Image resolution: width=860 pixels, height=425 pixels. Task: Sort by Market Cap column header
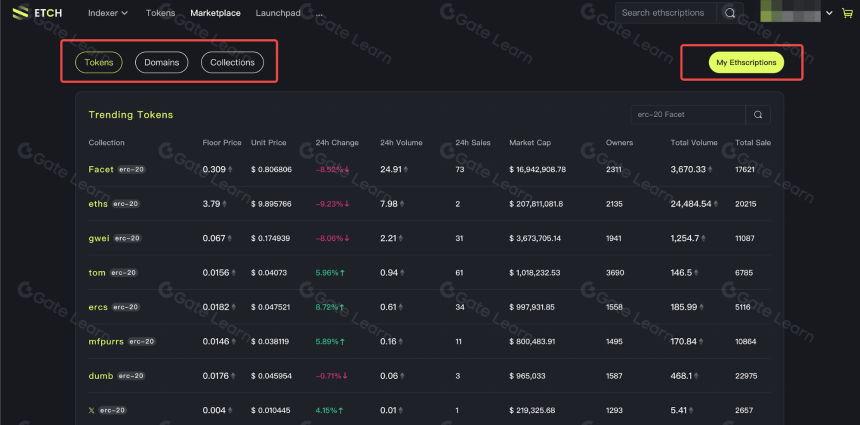point(530,143)
